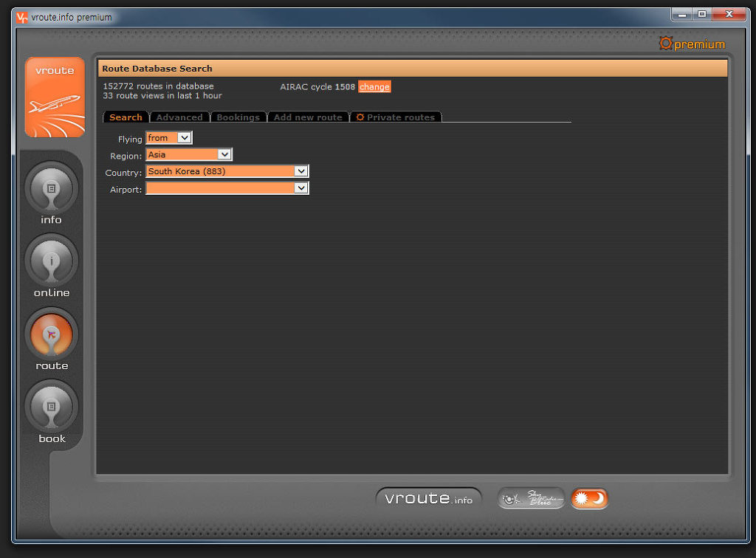Viewport: 756px width, 558px height.
Task: Toggle the day/night theme switch
Action: (589, 498)
